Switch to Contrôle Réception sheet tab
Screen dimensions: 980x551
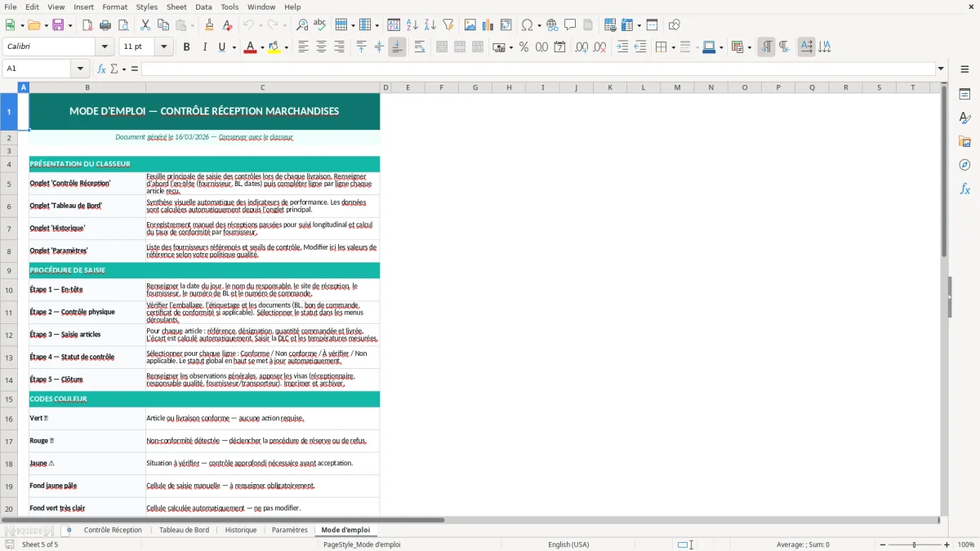[113, 530]
